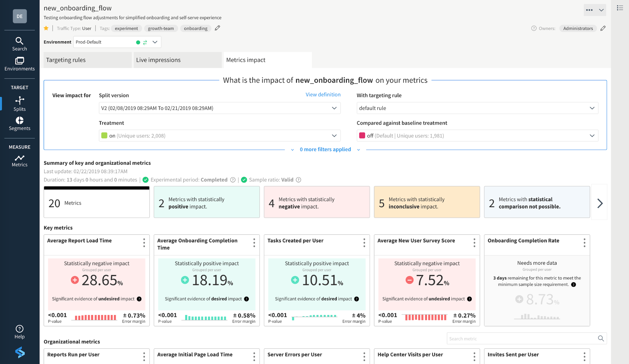Toggle the favorite star for this split
Image resolution: width=629 pixels, height=364 pixels.
pyautogui.click(x=46, y=28)
